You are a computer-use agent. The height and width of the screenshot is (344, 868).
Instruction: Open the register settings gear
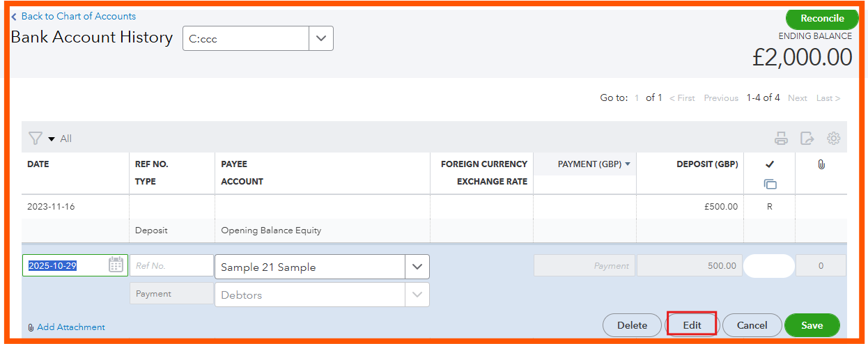pos(833,139)
